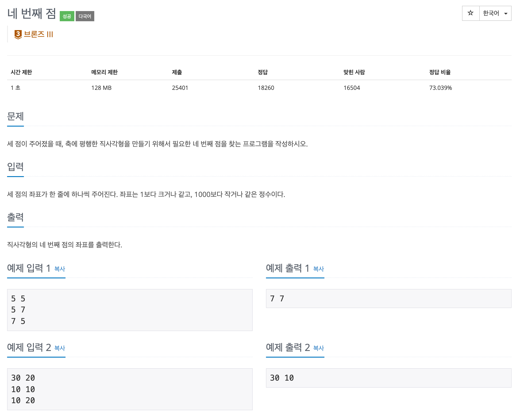This screenshot has width=520, height=420.
Task: Copy sample input 1 via 복사
Action: (x=60, y=269)
